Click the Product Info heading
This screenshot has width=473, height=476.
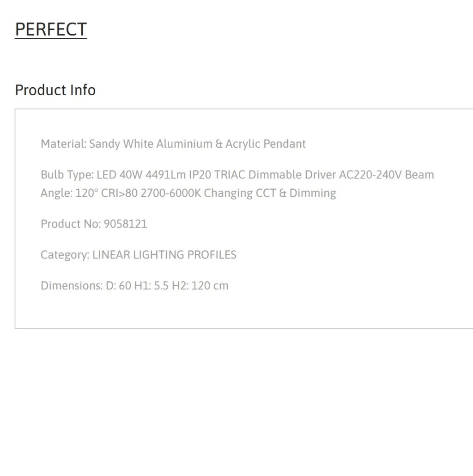[55, 90]
